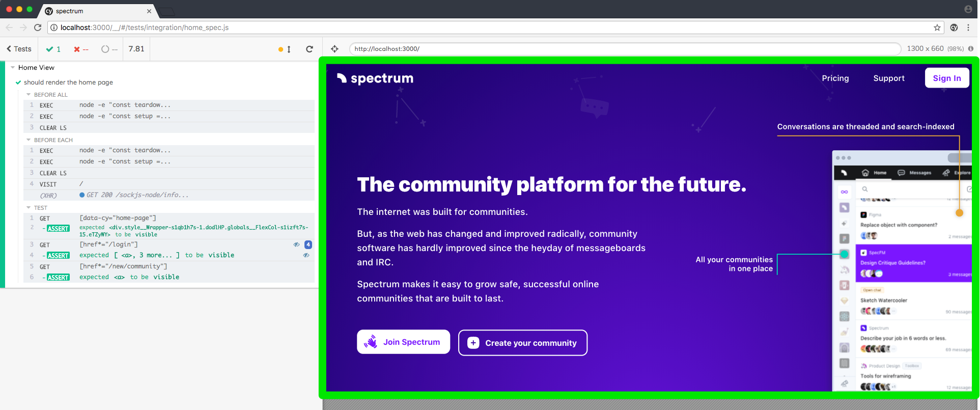Open the selector playground crosshair icon

click(x=334, y=49)
